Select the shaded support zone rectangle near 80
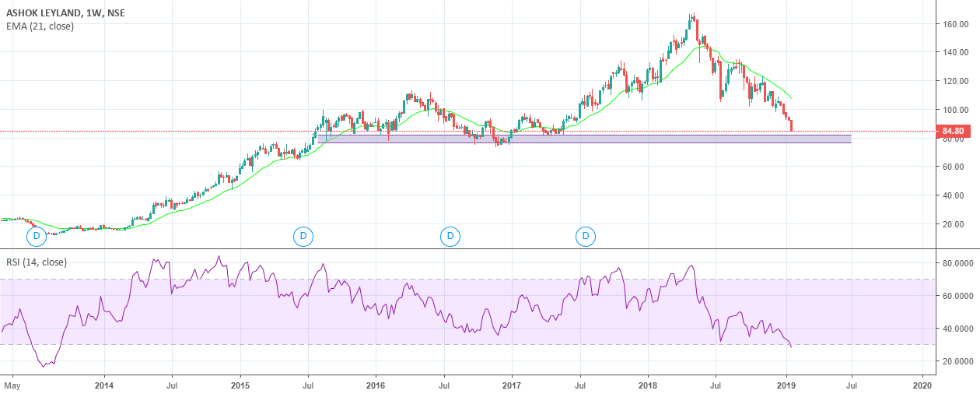Image resolution: width=980 pixels, height=394 pixels. click(584, 139)
